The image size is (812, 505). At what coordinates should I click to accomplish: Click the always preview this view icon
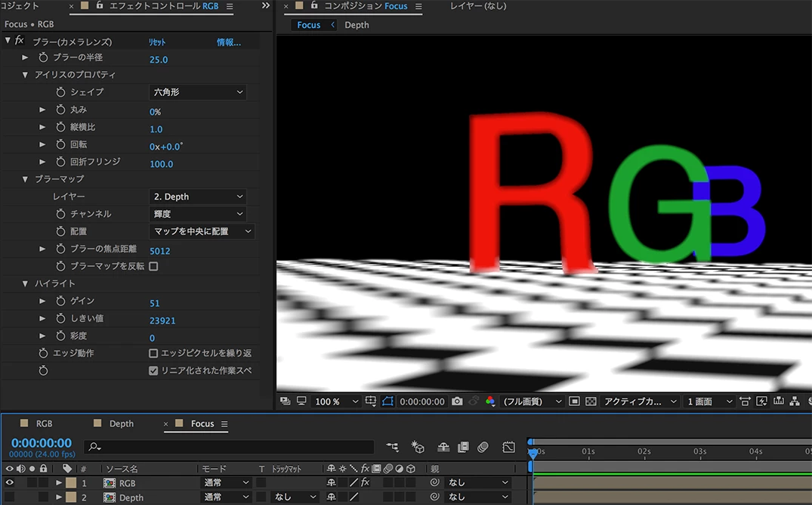pos(285,401)
